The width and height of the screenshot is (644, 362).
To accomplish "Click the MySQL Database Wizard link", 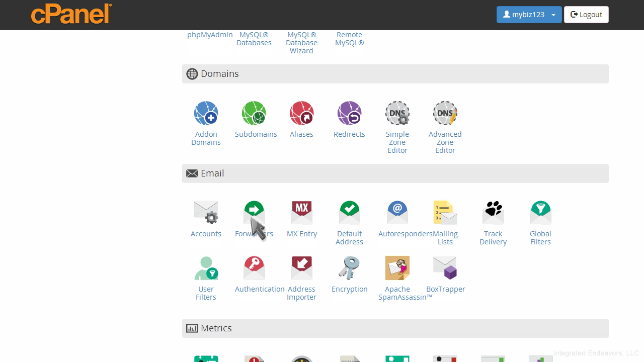I will [301, 43].
